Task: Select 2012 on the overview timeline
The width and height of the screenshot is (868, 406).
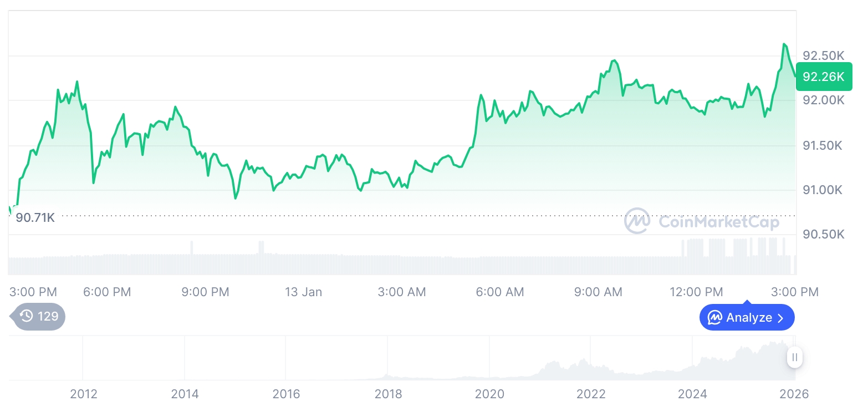Action: [84, 394]
